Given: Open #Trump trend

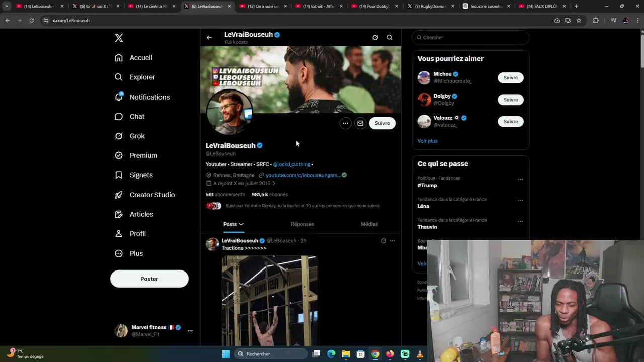Looking at the screenshot, I should (427, 186).
